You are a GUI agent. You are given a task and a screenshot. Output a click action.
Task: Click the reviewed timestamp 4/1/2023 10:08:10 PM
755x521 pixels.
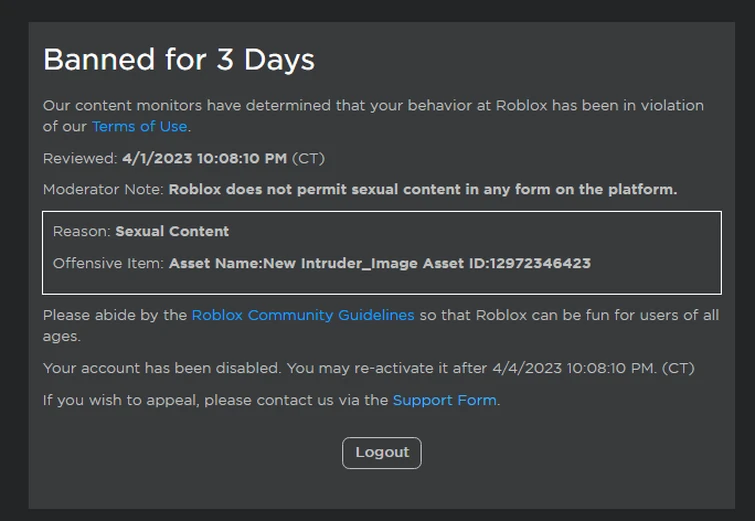tap(204, 158)
